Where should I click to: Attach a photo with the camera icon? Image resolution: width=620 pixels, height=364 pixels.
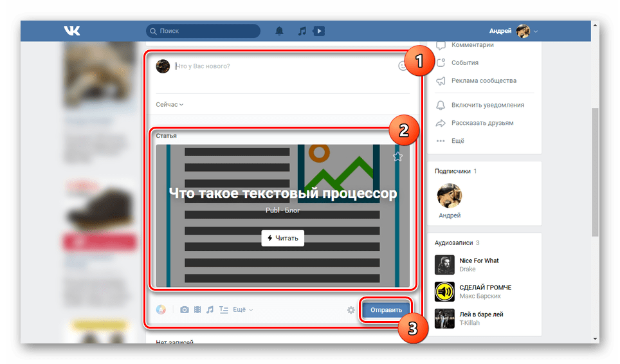pyautogui.click(x=184, y=309)
